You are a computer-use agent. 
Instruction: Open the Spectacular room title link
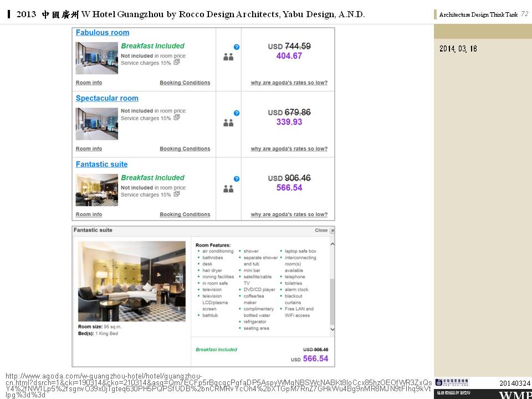pyautogui.click(x=107, y=98)
